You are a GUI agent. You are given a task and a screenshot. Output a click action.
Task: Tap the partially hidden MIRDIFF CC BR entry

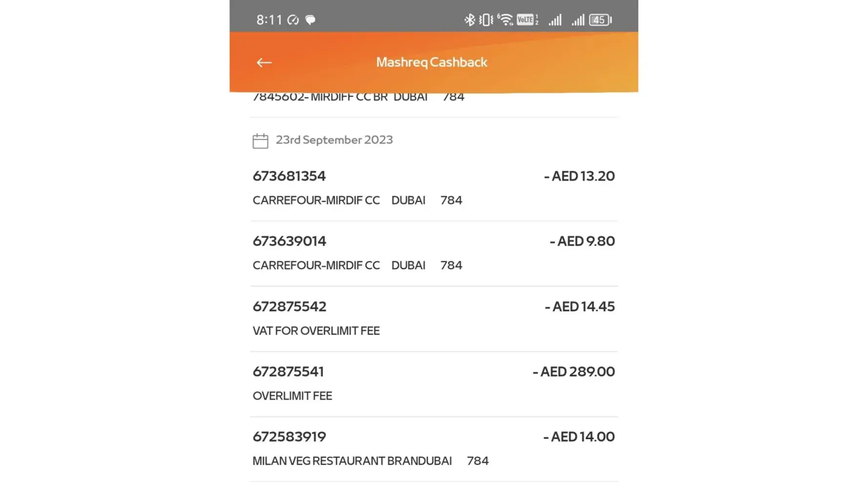click(358, 98)
